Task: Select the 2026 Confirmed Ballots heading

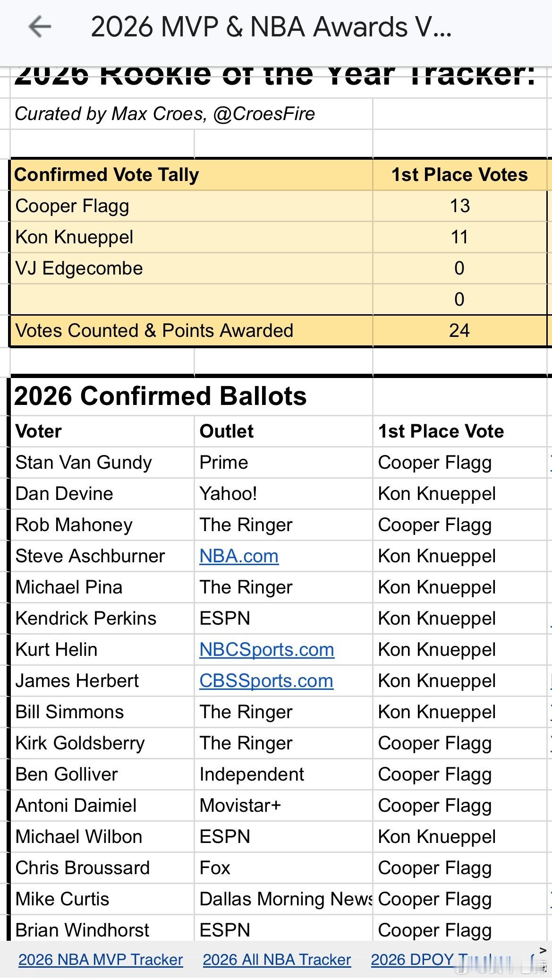Action: (161, 396)
